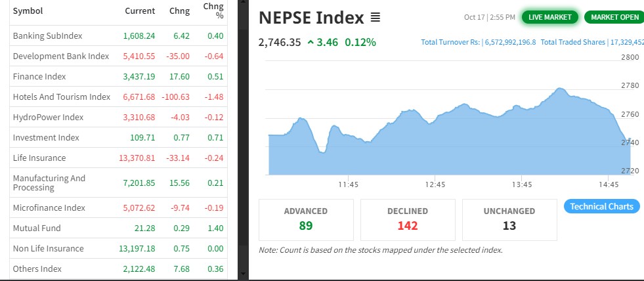This screenshot has width=644, height=281.
Task: Click the Current column header
Action: click(x=140, y=11)
